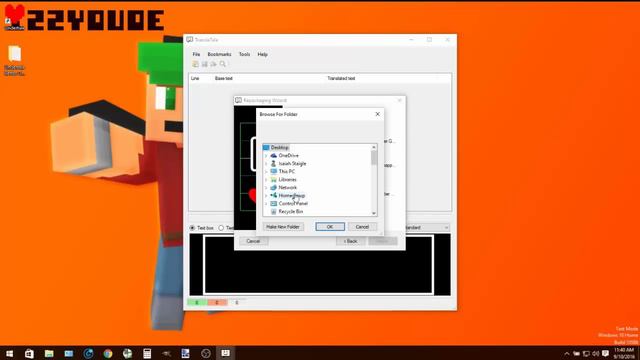Click folder tree scrollbar up arrow
The width and height of the screenshot is (640, 360).
373,147
